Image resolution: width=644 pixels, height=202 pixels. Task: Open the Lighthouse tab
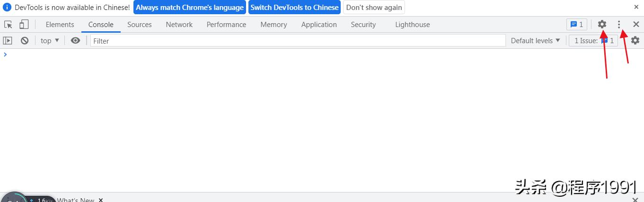[x=413, y=25]
